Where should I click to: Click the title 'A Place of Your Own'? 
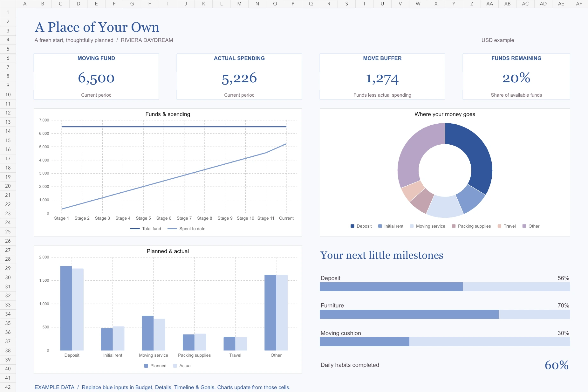97,27
